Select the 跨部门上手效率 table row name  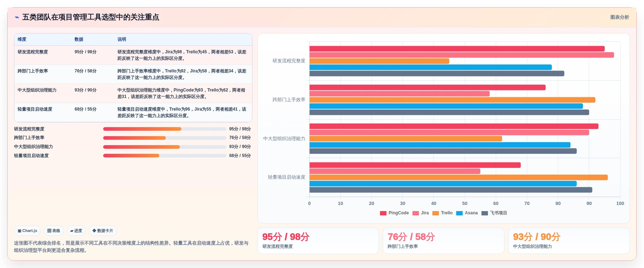[x=33, y=71]
